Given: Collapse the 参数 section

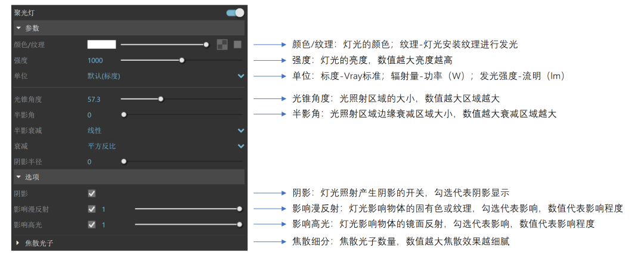Looking at the screenshot, I should [x=18, y=28].
